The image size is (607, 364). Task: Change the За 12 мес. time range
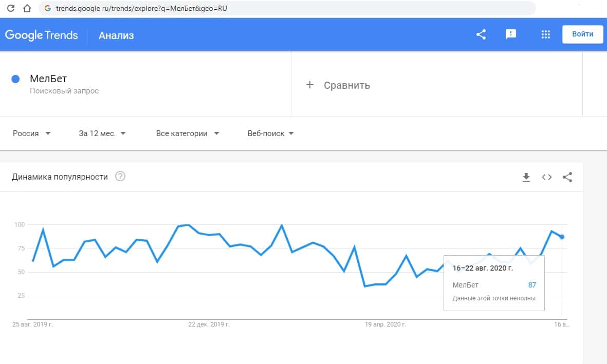coord(102,133)
